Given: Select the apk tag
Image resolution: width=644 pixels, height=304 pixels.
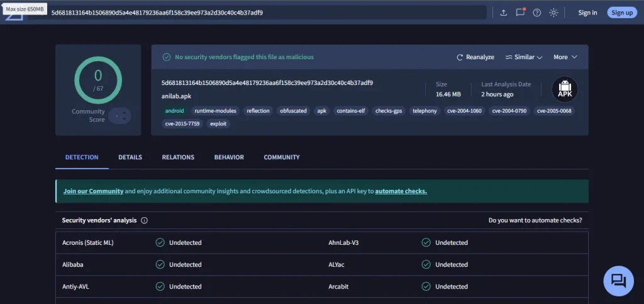Looking at the screenshot, I should (x=321, y=111).
